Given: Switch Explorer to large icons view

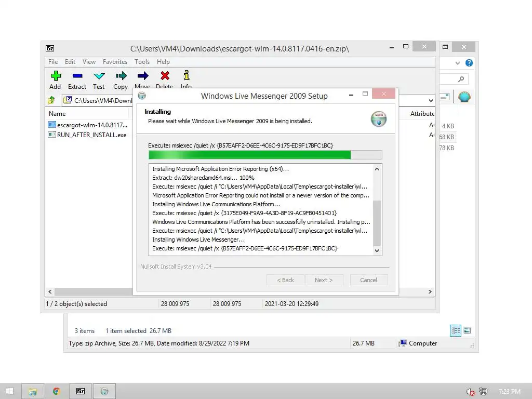Looking at the screenshot, I should pyautogui.click(x=467, y=330).
